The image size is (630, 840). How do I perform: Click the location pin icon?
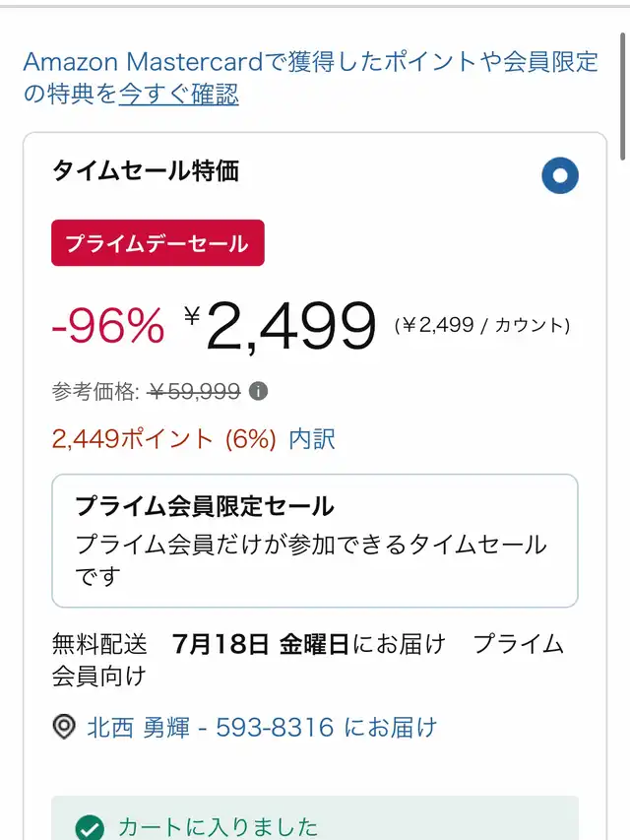pos(64,728)
